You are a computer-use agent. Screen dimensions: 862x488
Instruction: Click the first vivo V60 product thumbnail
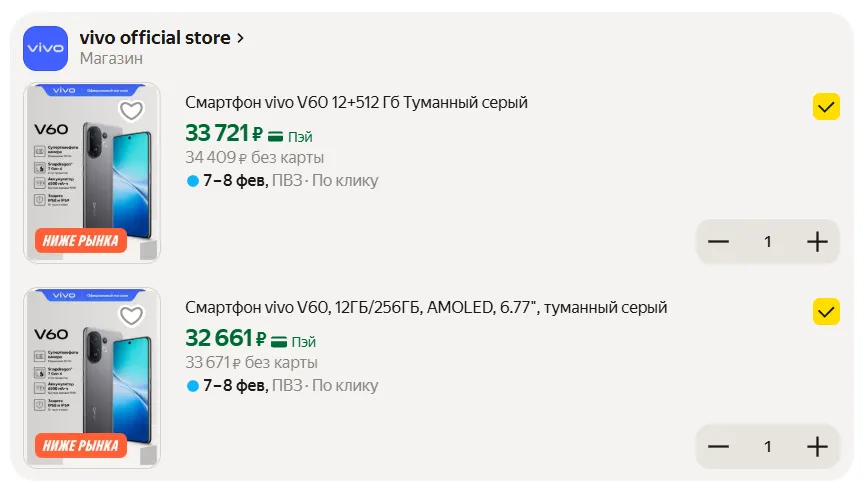click(92, 173)
